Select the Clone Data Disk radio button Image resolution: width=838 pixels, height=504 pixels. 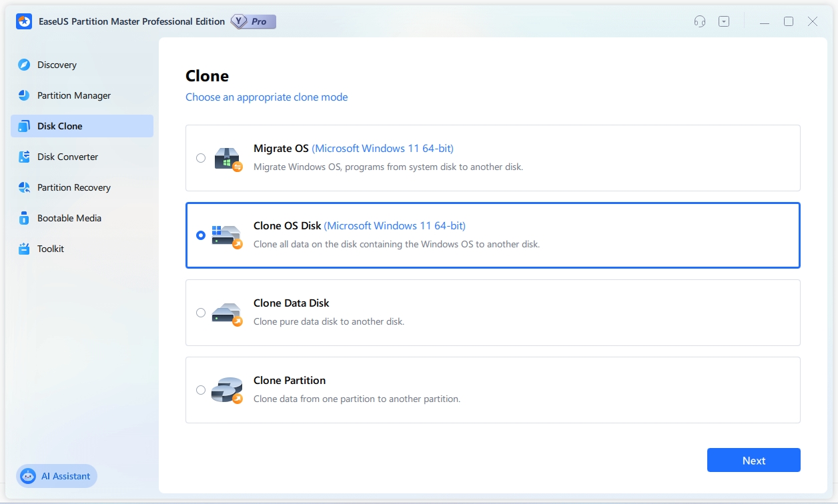tap(201, 313)
